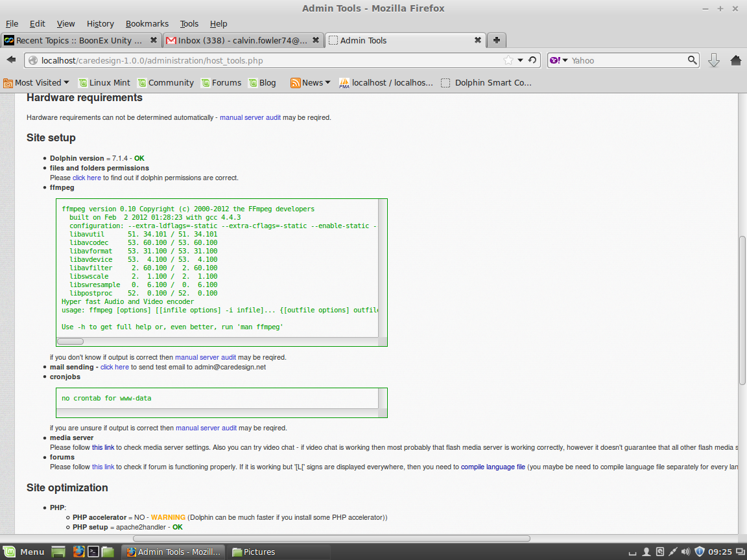Click the browser back arrow button

11,60
